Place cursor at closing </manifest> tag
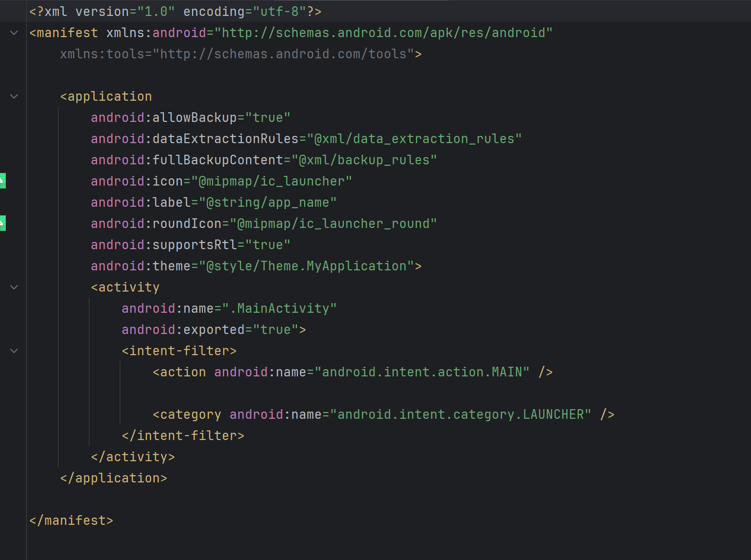751x560 pixels. click(71, 520)
